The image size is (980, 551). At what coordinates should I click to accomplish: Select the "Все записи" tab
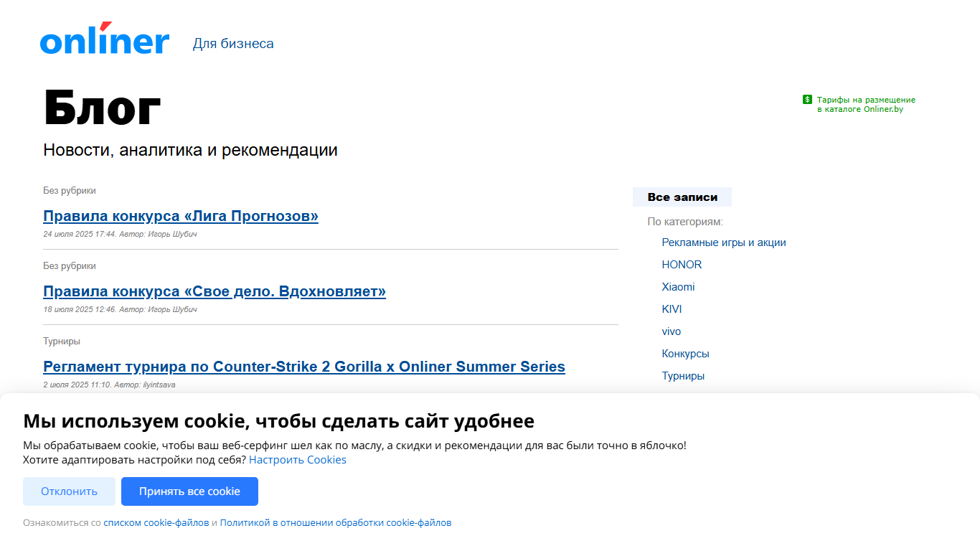pyautogui.click(x=682, y=197)
